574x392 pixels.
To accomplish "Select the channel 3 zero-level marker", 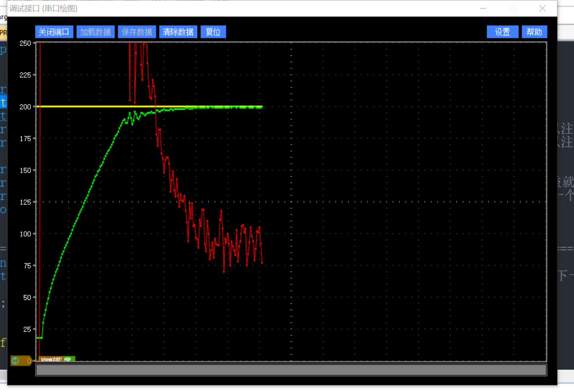I will point(21,361).
